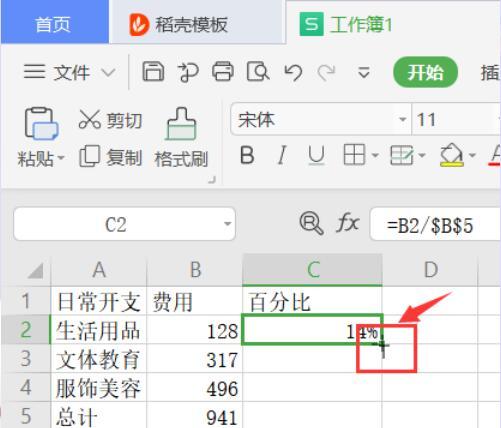Cut the selection with 剪切
Image resolution: width=501 pixels, height=428 pixels.
click(x=111, y=120)
